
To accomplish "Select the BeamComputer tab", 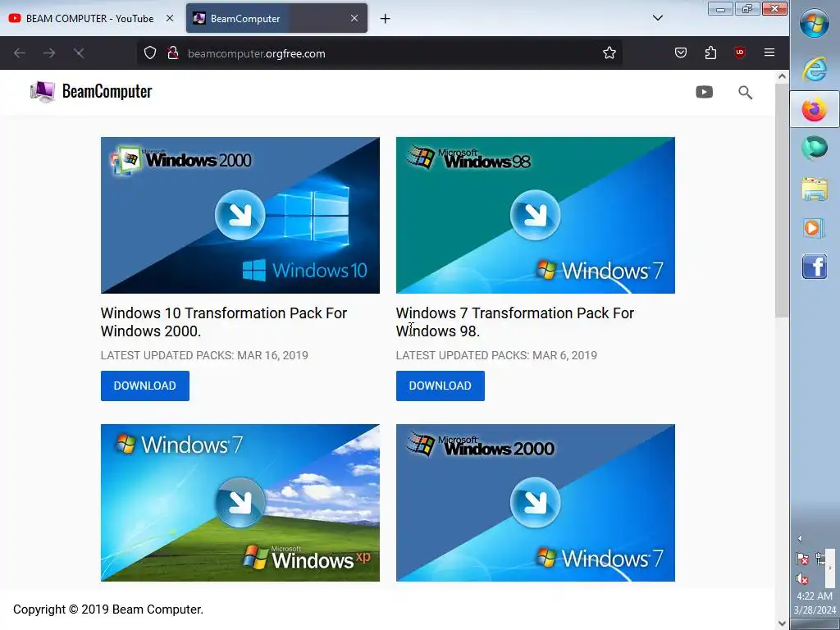I will point(276,18).
